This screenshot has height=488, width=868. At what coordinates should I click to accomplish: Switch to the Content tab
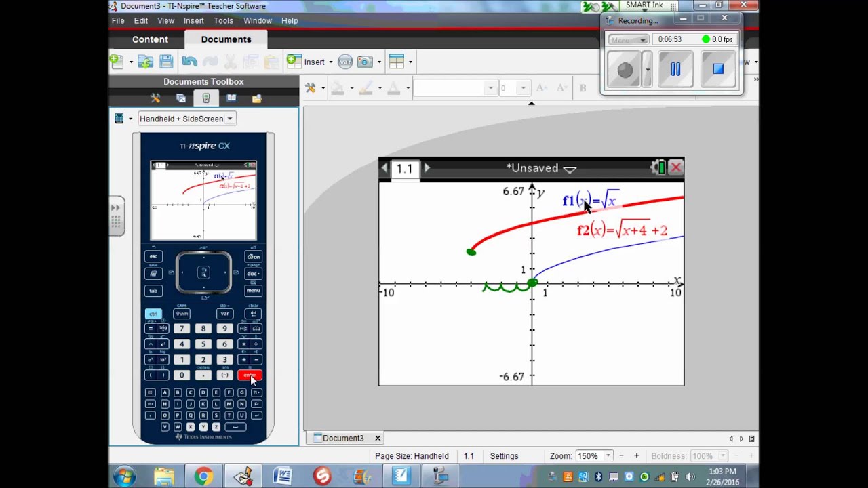coord(150,39)
